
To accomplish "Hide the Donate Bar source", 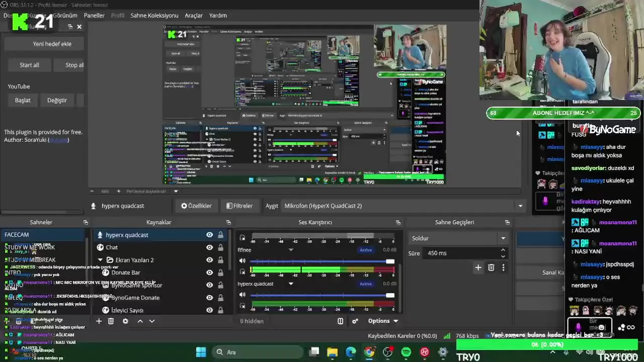I will [x=209, y=273].
